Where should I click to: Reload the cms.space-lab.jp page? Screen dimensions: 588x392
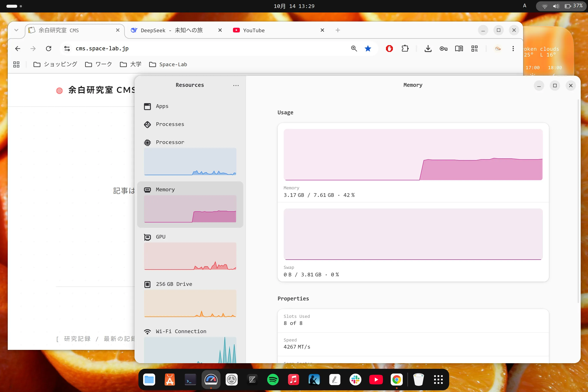(x=49, y=49)
